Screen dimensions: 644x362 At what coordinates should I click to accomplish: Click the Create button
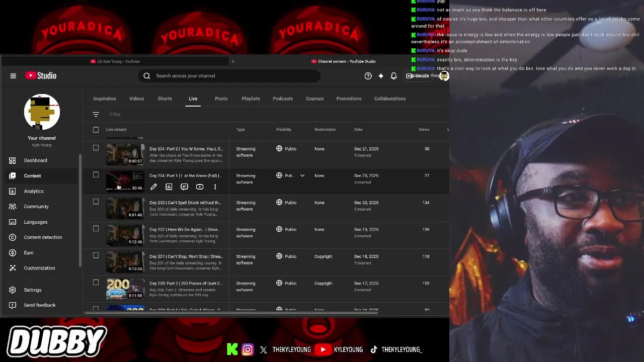[419, 76]
